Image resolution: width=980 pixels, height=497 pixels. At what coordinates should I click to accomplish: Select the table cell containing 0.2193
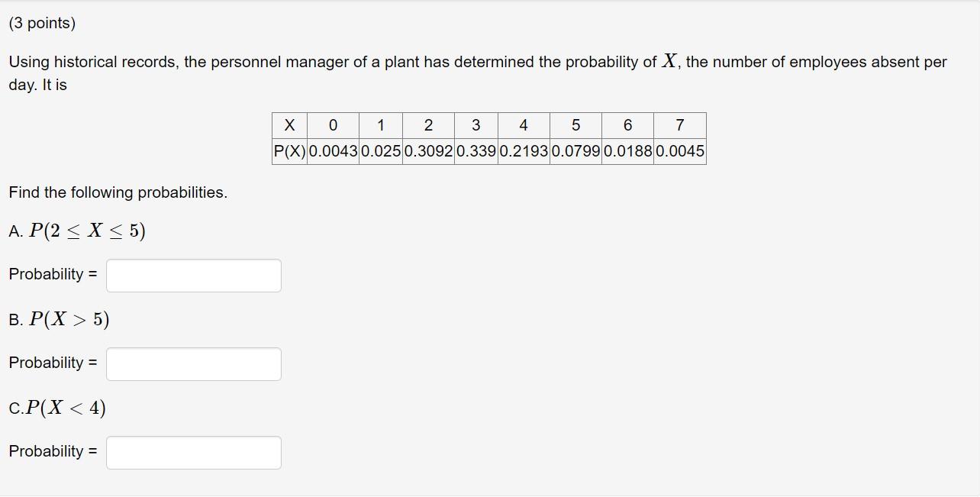pyautogui.click(x=523, y=152)
